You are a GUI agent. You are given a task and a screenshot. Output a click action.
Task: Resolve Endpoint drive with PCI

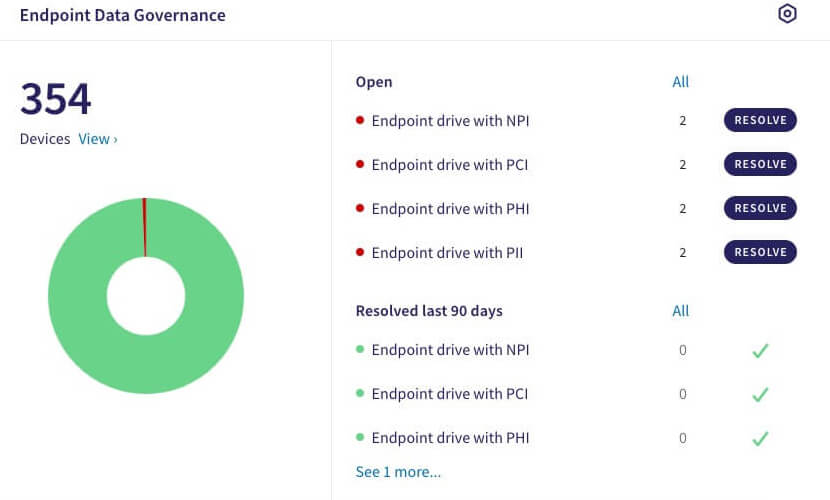pyautogui.click(x=760, y=164)
